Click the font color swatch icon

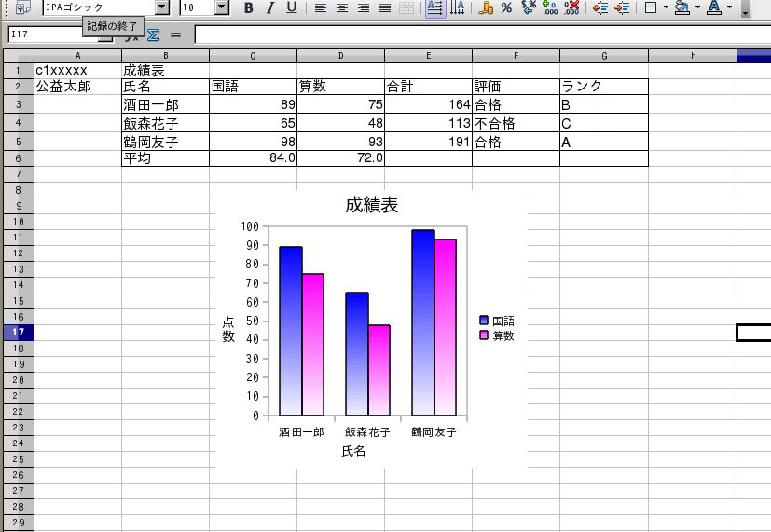coord(713,8)
